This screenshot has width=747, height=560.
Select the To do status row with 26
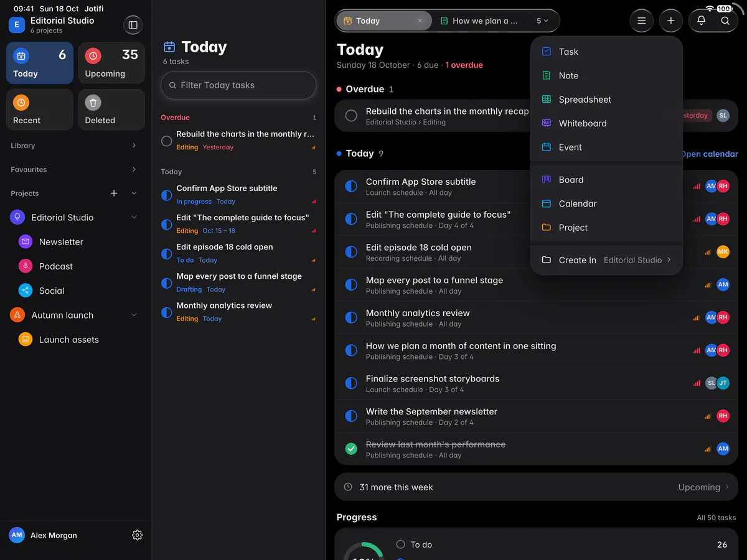561,544
